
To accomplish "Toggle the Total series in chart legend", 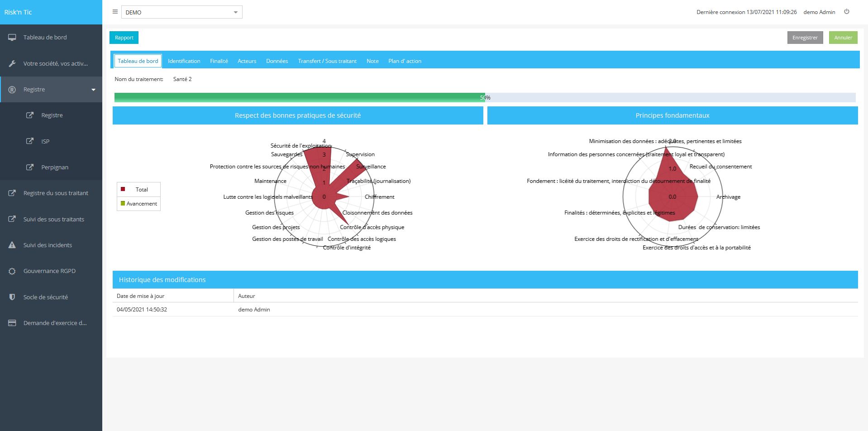I will click(138, 189).
